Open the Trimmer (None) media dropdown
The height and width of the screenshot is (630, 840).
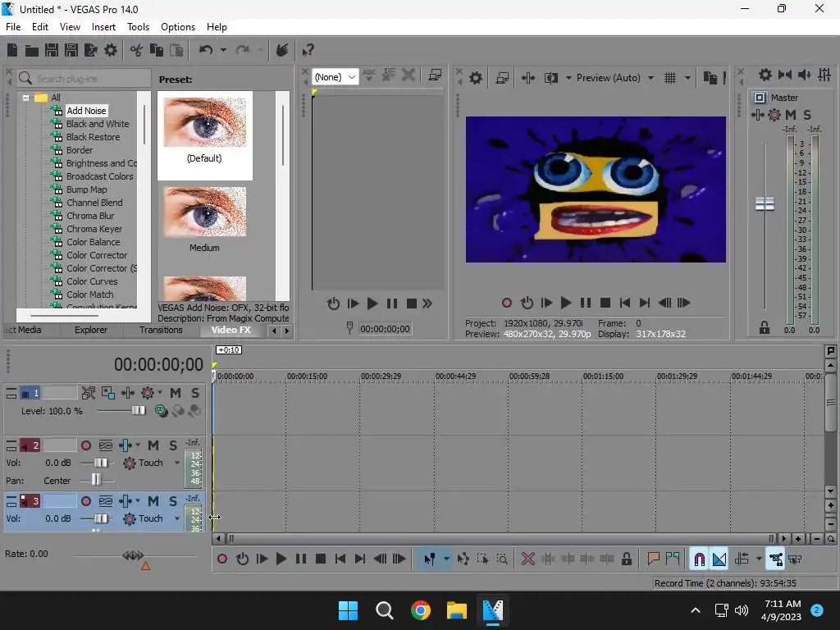point(335,77)
